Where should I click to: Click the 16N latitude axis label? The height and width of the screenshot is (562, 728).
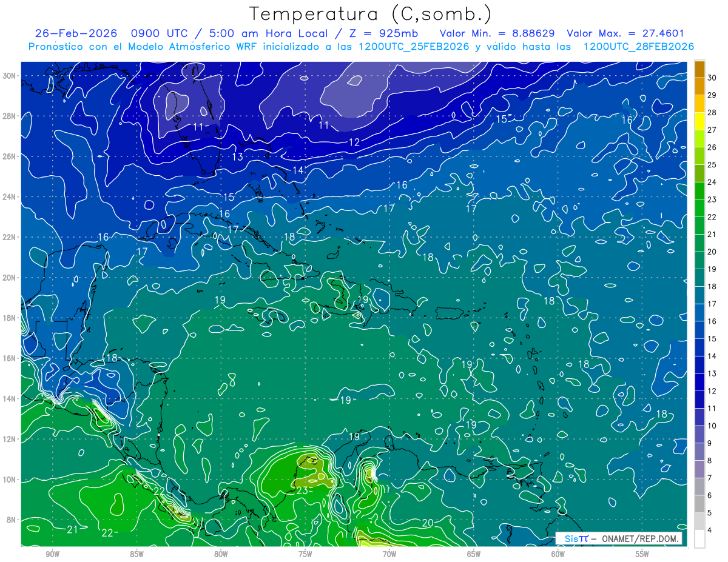point(10,358)
